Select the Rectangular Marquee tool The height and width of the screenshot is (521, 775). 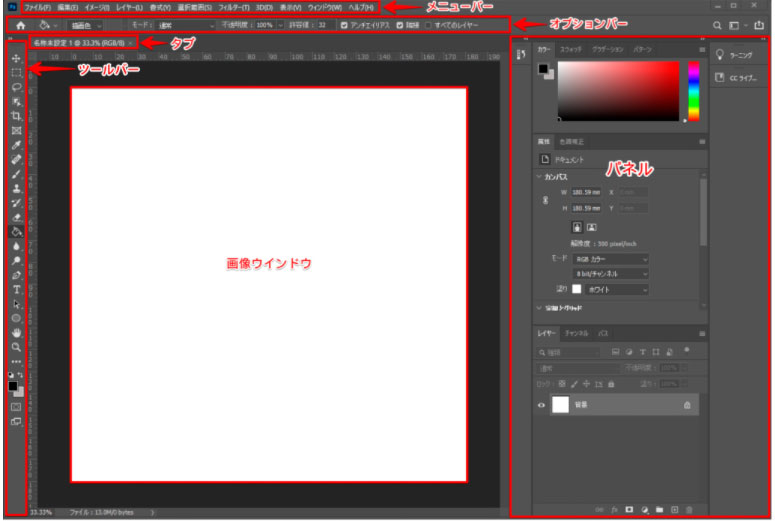[16, 73]
